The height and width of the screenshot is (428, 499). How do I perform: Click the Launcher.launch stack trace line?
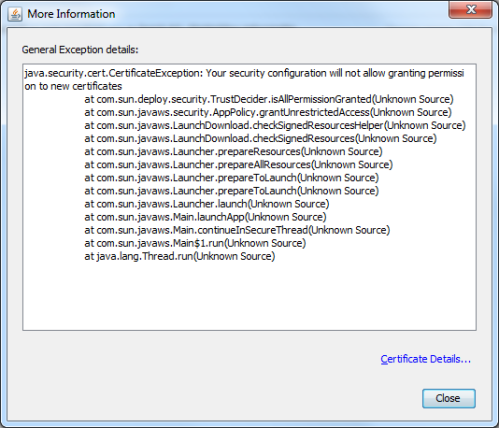pyautogui.click(x=206, y=204)
